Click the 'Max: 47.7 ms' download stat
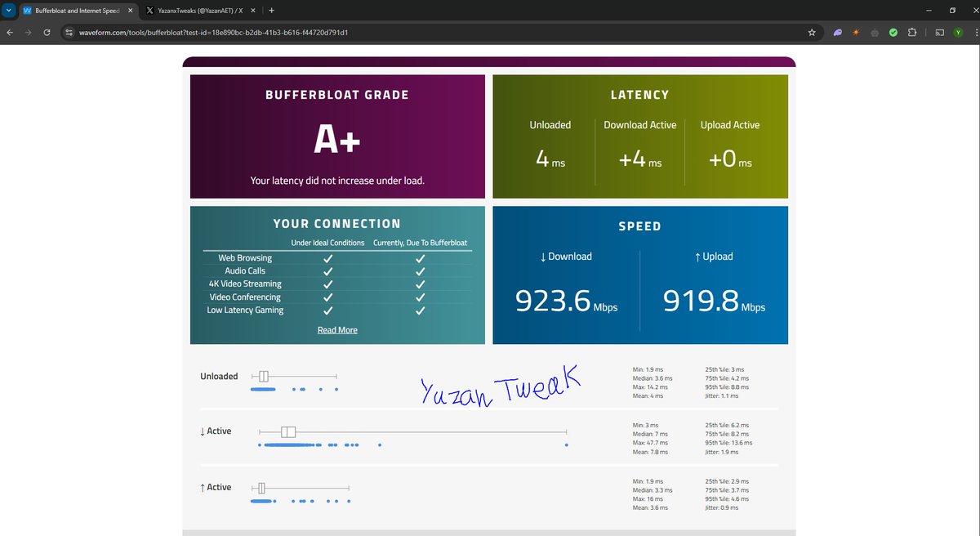Viewport: 980px width, 536px height. coord(653,443)
